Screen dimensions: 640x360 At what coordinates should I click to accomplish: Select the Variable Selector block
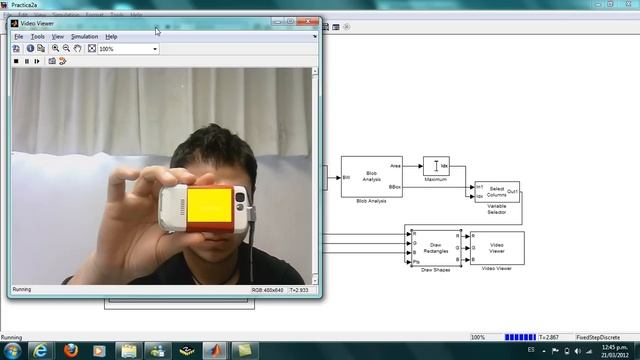coord(497,192)
